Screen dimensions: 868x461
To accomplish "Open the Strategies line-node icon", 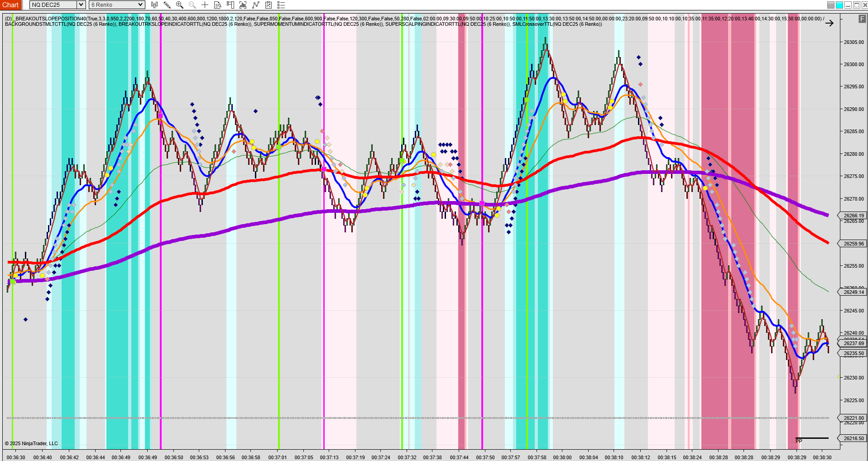I will [256, 5].
